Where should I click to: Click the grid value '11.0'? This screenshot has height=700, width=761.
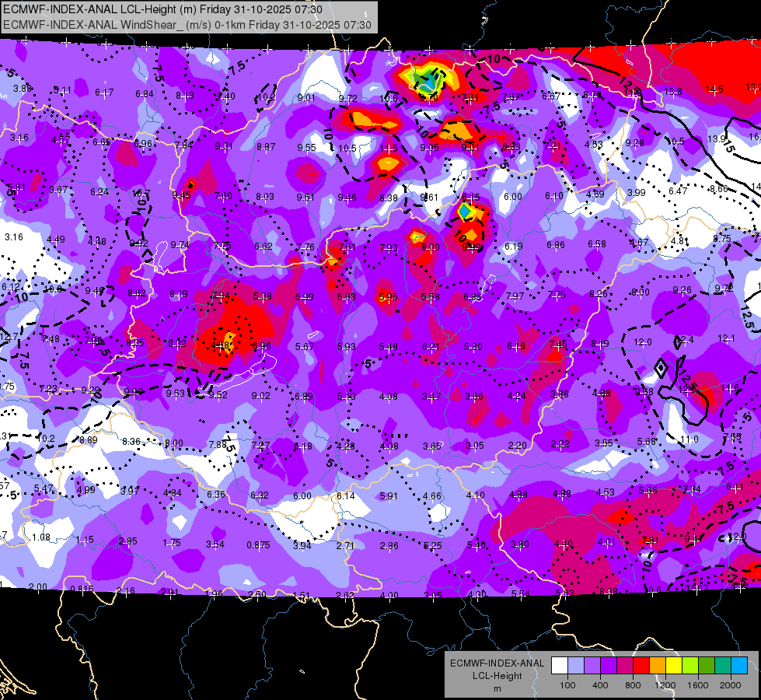689,439
